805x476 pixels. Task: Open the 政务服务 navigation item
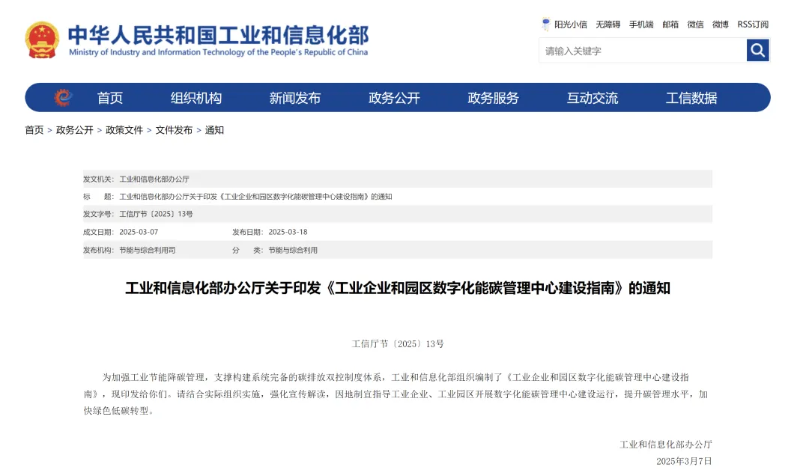click(x=493, y=98)
